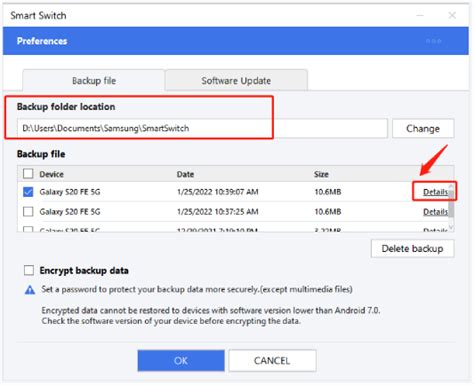Open Details for the 10:37:25 AM backup
The height and width of the screenshot is (385, 474).
click(435, 211)
